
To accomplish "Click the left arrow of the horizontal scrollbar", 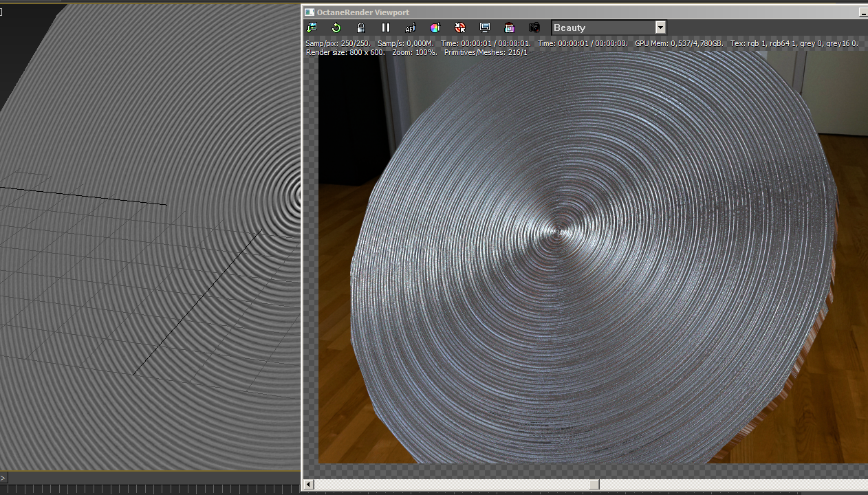I will click(308, 485).
